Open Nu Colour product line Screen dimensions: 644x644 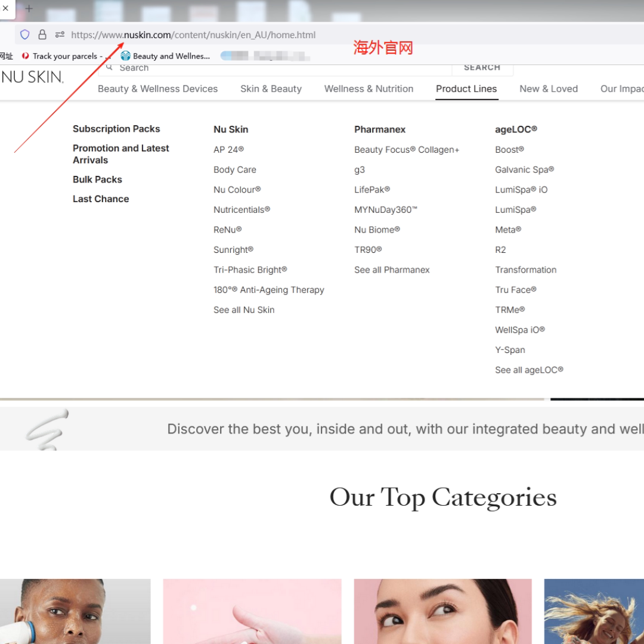point(237,190)
